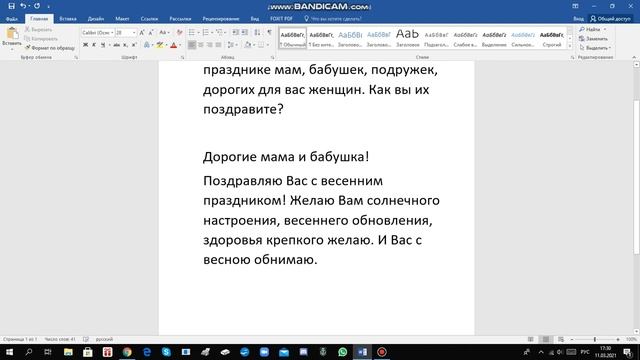Create a multilevel list
The image size is (640, 360).
pyautogui.click(x=219, y=32)
